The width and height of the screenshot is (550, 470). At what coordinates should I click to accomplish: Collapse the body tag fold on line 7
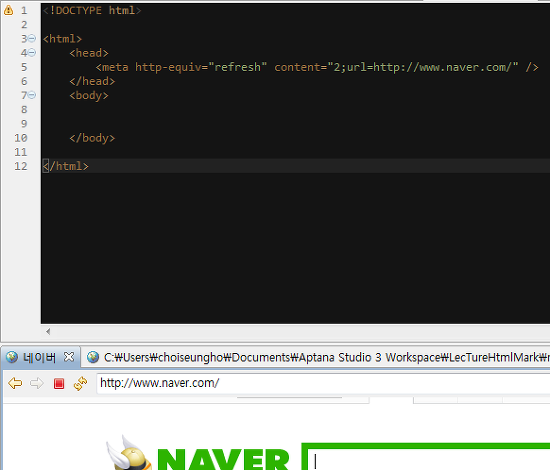coord(32,95)
